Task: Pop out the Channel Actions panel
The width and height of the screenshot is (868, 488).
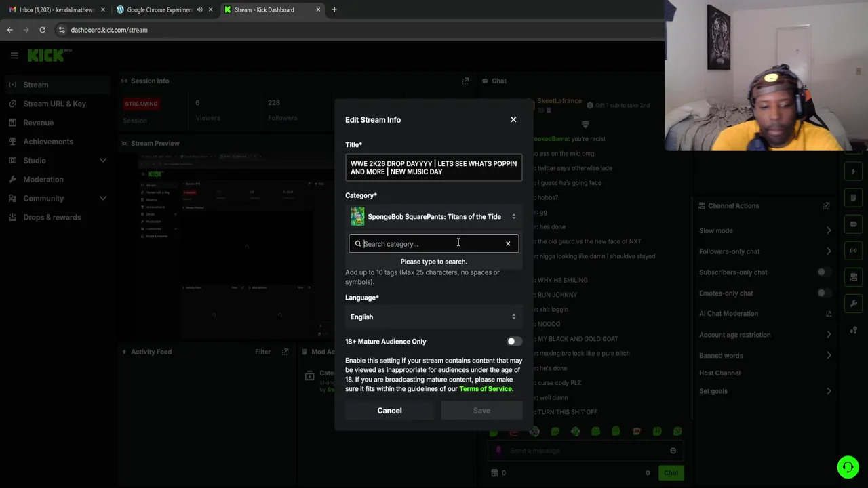Action: point(826,205)
